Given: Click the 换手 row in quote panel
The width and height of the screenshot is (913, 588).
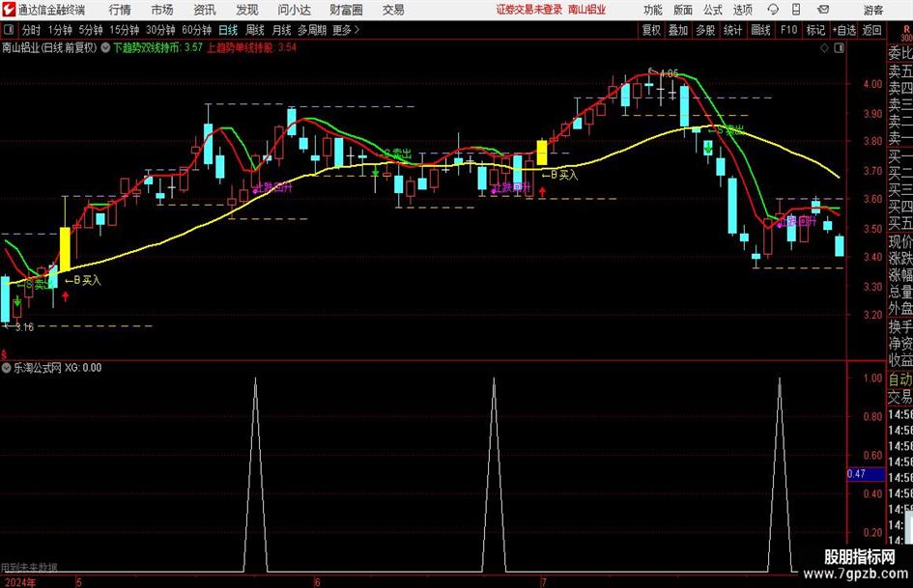Looking at the screenshot, I should coord(899,326).
